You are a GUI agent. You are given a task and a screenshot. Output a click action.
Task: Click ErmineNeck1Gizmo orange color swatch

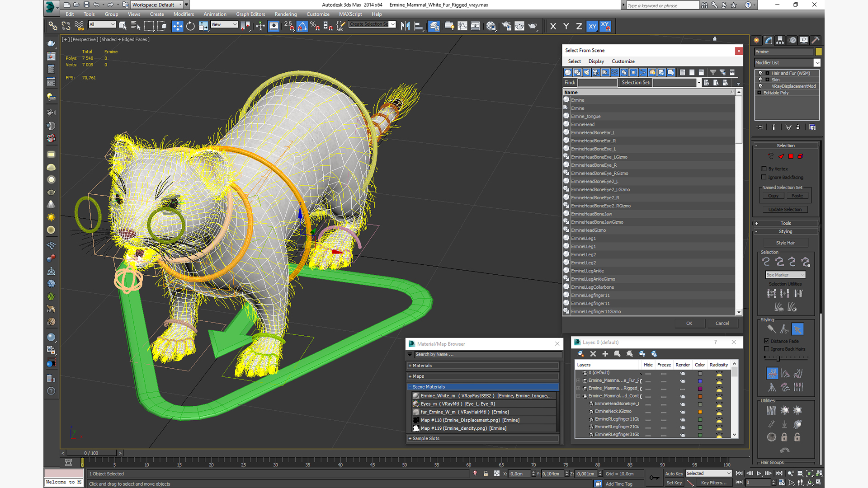[x=700, y=412]
